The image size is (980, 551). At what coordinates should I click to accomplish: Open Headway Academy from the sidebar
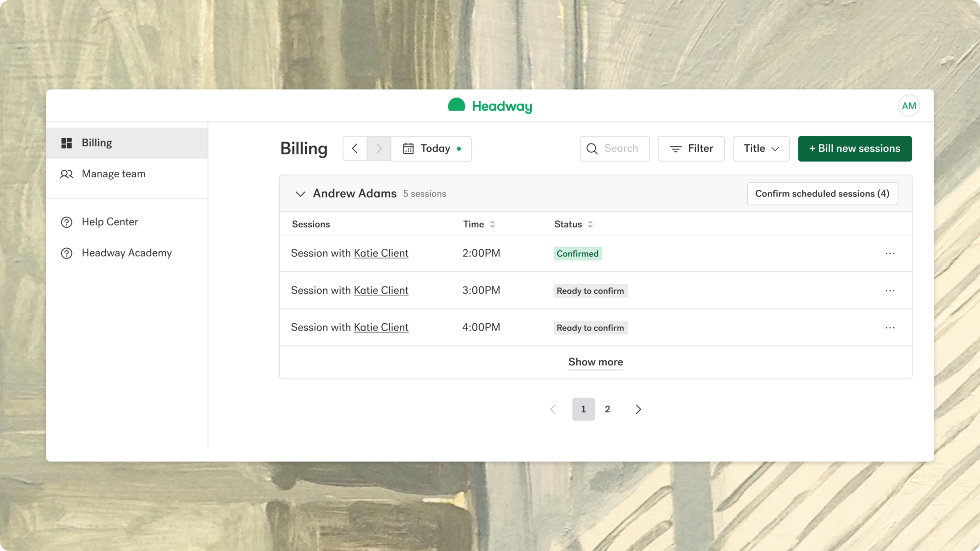pyautogui.click(x=126, y=253)
